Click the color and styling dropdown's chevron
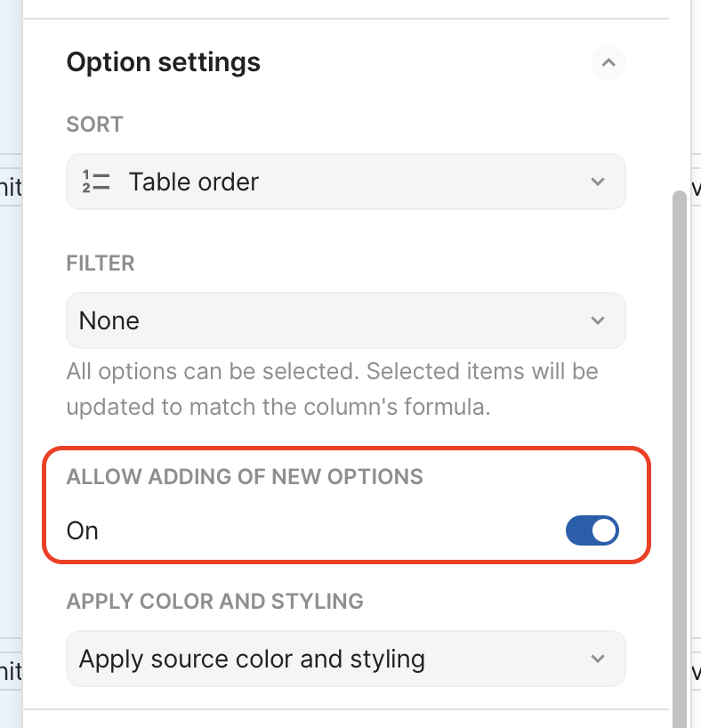This screenshot has width=701, height=728. click(598, 659)
